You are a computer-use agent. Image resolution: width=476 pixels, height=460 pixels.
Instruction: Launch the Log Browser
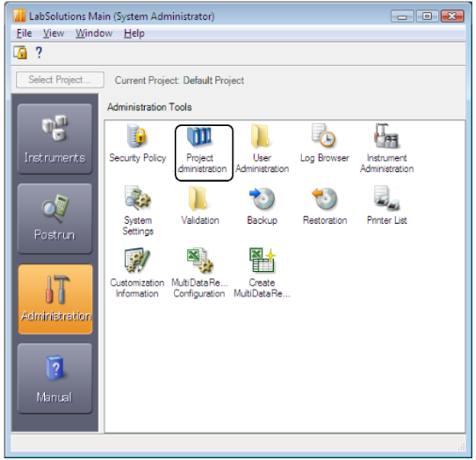(325, 144)
